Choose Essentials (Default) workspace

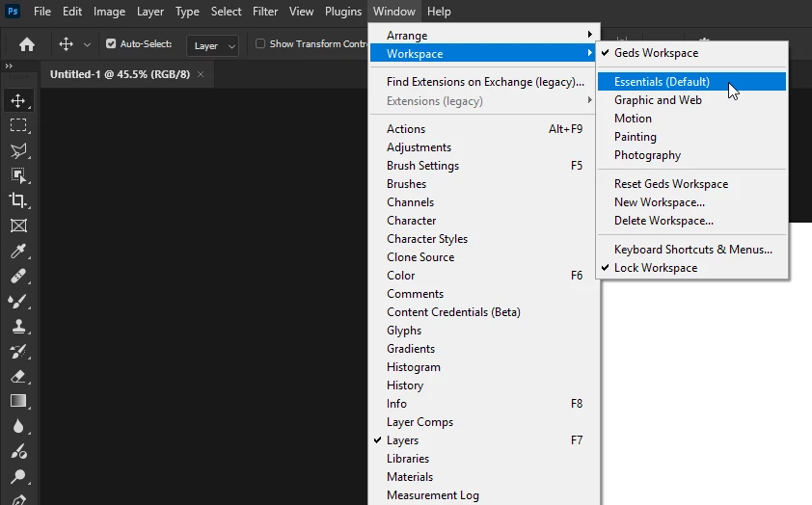click(691, 82)
